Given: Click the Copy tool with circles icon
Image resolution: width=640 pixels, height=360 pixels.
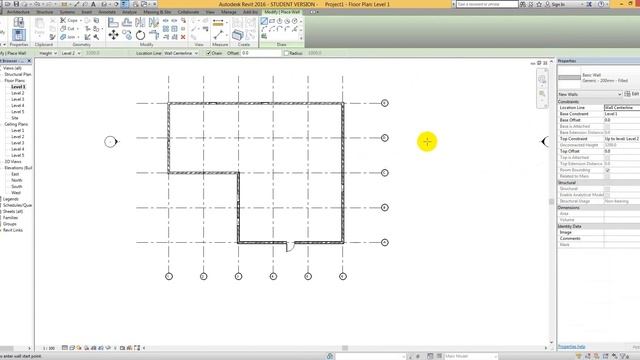Looking at the screenshot, I should (127, 35).
